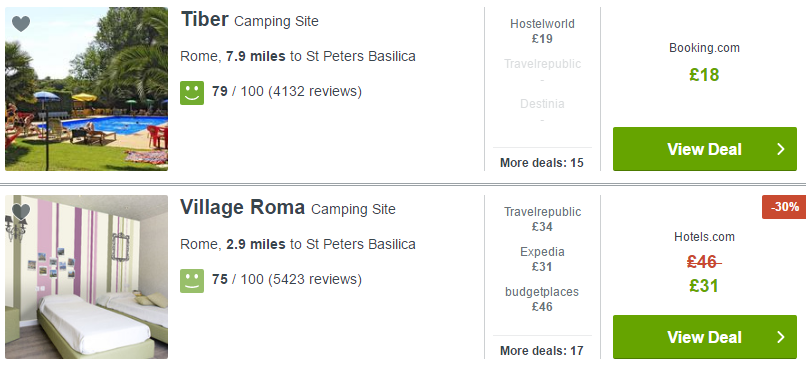Screen dimensions: 806x365
Task: Select the Hostelworld £19 deal
Action: point(542,31)
